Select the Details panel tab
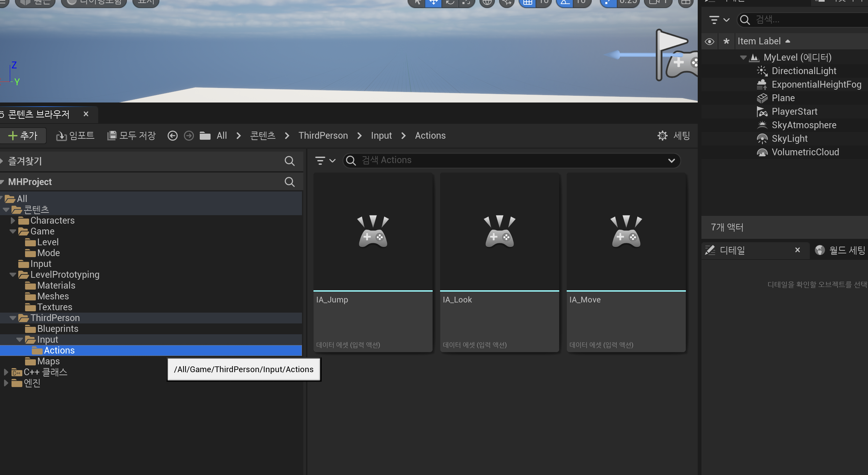The height and width of the screenshot is (475, 868). coord(732,250)
